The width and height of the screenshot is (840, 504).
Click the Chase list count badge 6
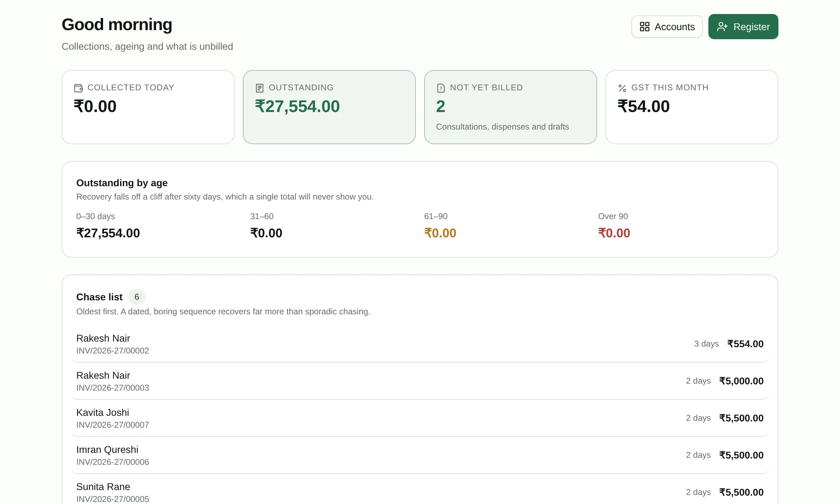(136, 297)
